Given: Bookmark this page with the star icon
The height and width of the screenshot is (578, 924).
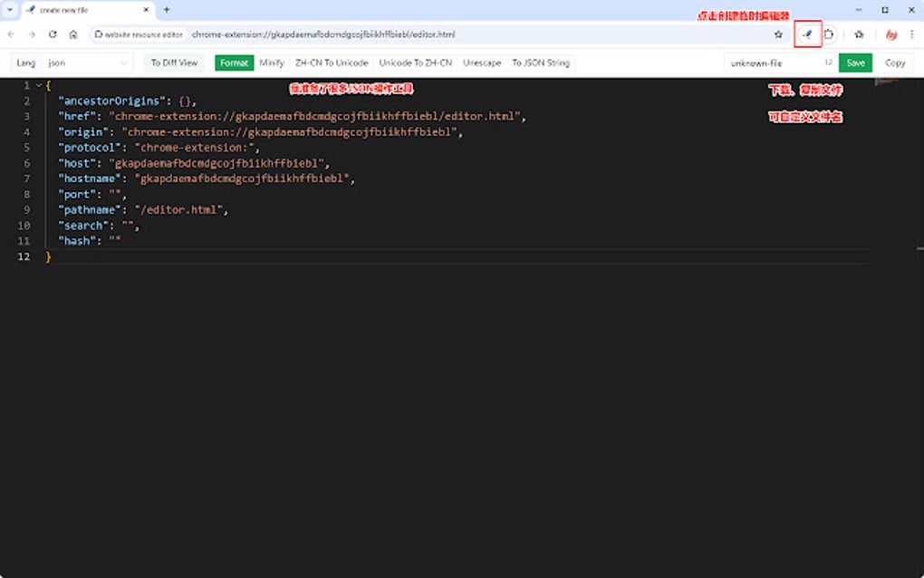Looking at the screenshot, I should pos(777,34).
